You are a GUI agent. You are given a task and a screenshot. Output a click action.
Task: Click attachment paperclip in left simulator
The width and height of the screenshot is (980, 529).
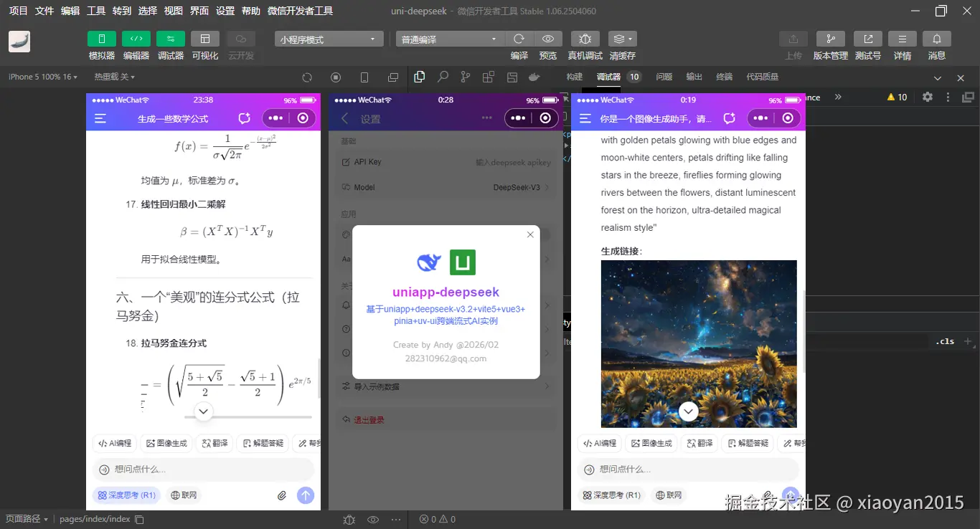(282, 495)
